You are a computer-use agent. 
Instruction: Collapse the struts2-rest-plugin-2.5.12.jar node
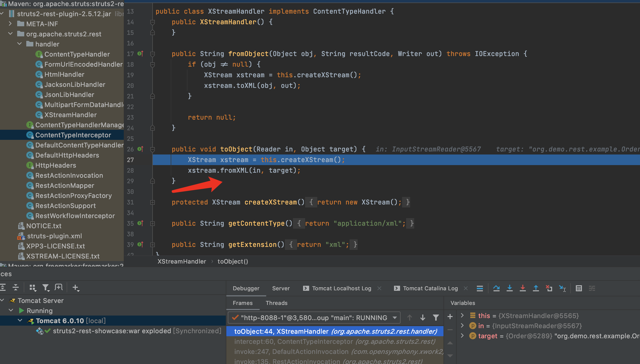2,14
